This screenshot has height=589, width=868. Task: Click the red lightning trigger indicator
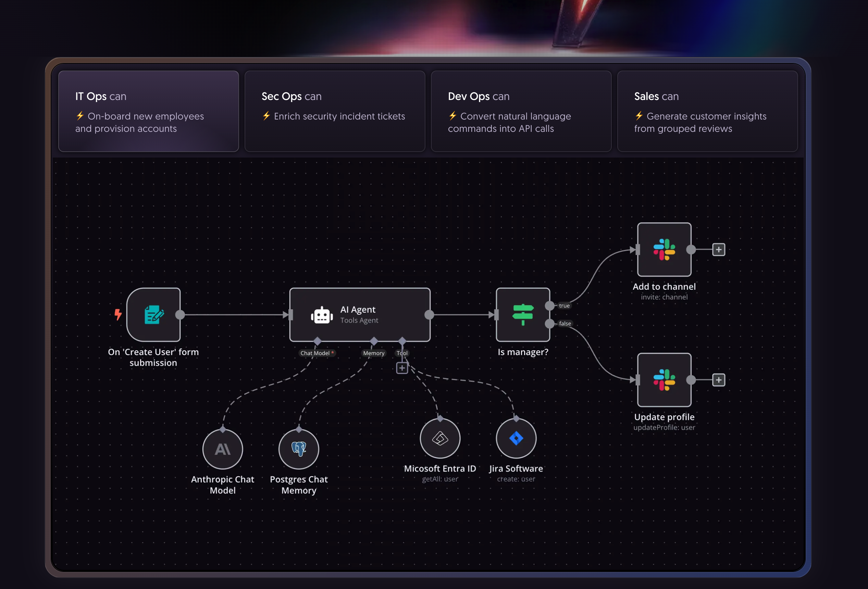pyautogui.click(x=118, y=314)
